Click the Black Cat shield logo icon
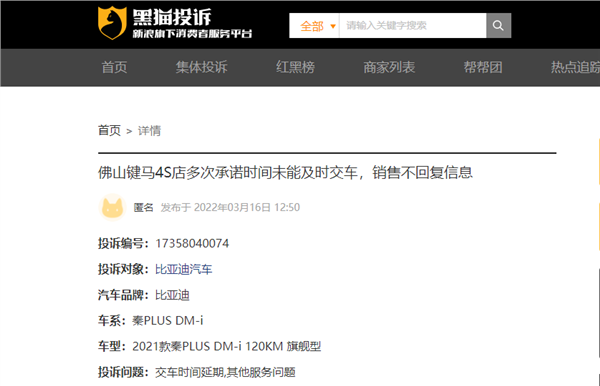Screen dimensions: 600x386 (112, 23)
